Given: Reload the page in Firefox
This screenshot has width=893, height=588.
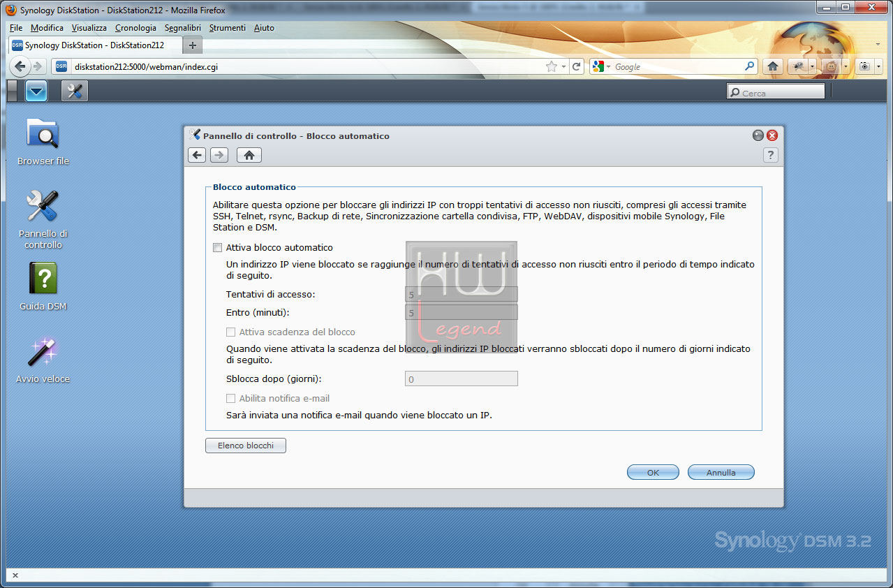Looking at the screenshot, I should coord(577,66).
